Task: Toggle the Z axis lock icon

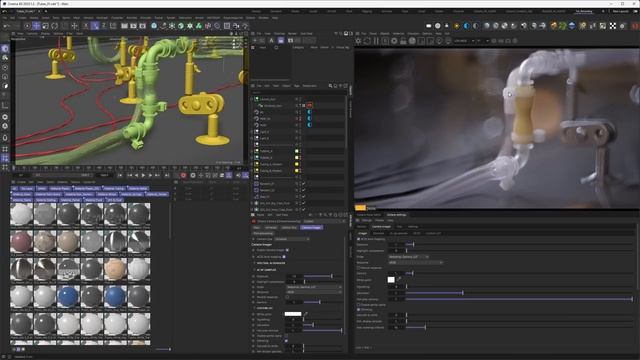Action: [104, 26]
